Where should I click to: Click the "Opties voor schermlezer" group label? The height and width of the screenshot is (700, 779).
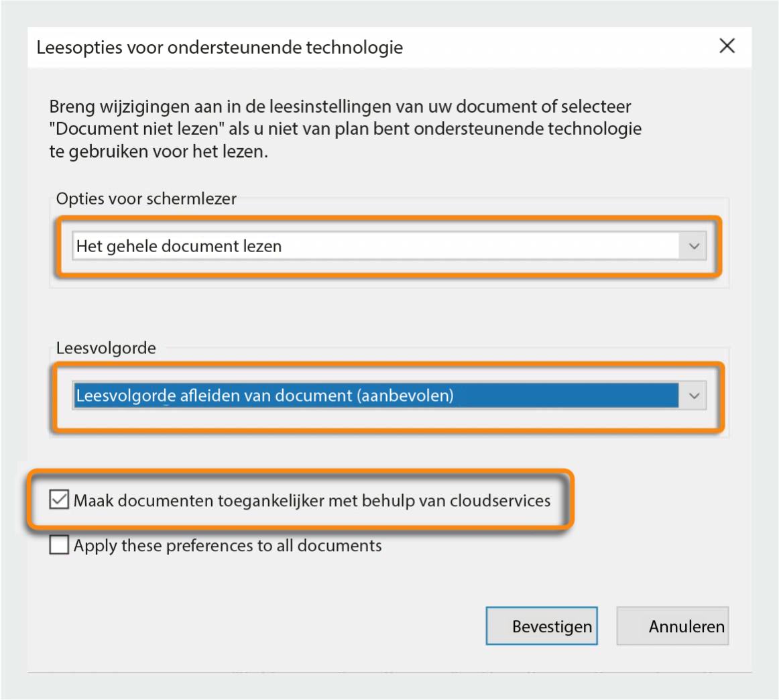point(146,198)
